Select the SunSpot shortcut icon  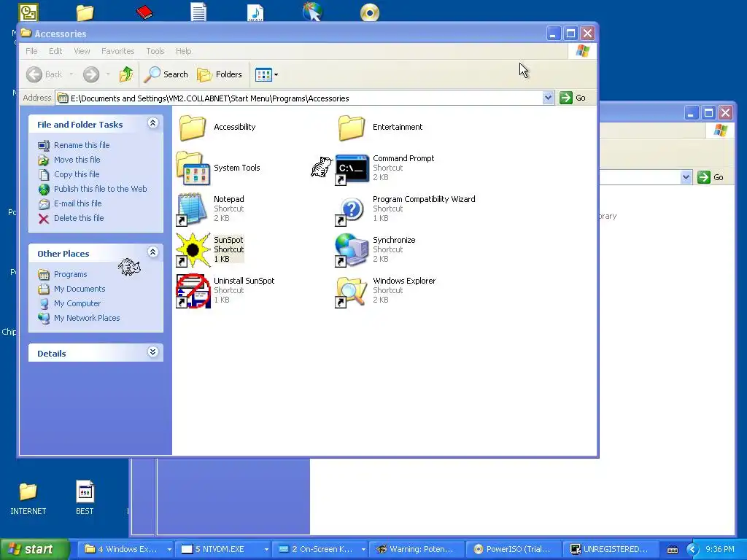pos(193,250)
